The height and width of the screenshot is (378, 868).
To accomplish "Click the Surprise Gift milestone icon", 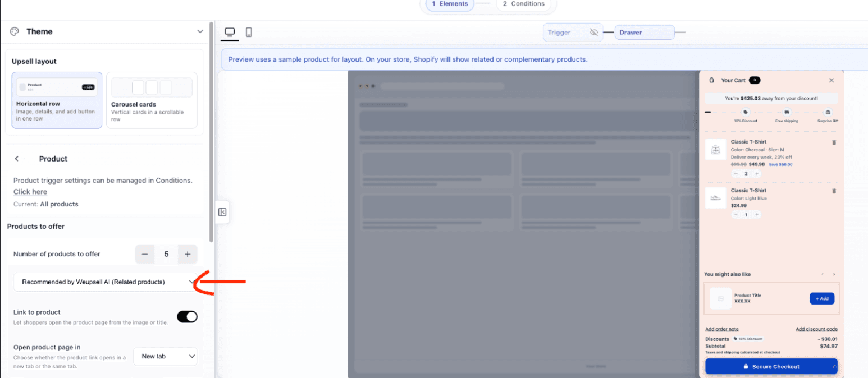I will (828, 112).
